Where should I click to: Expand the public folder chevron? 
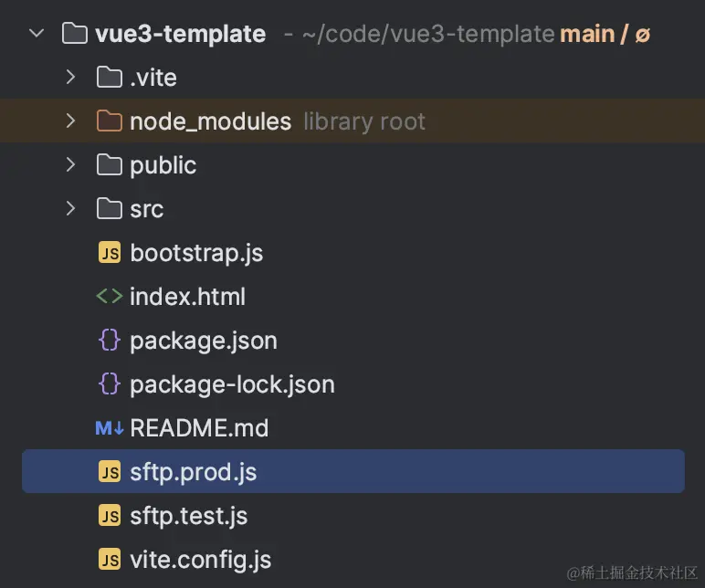tap(71, 166)
